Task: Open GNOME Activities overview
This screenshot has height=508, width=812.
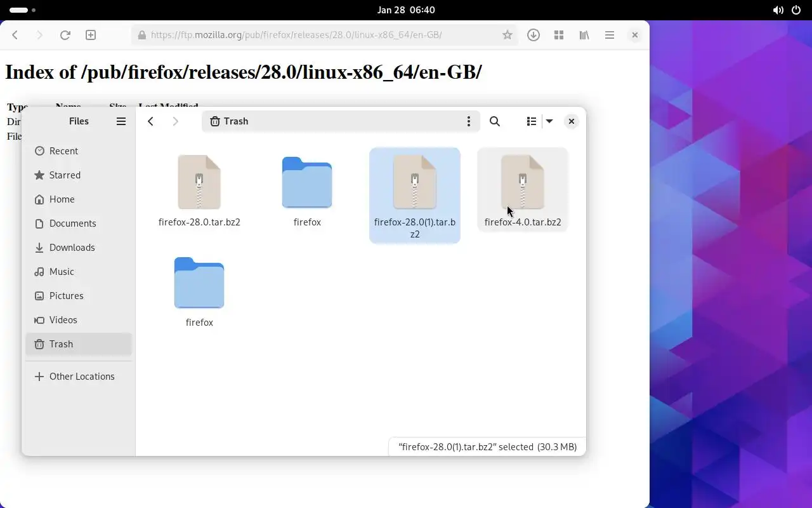Action: click(23, 10)
